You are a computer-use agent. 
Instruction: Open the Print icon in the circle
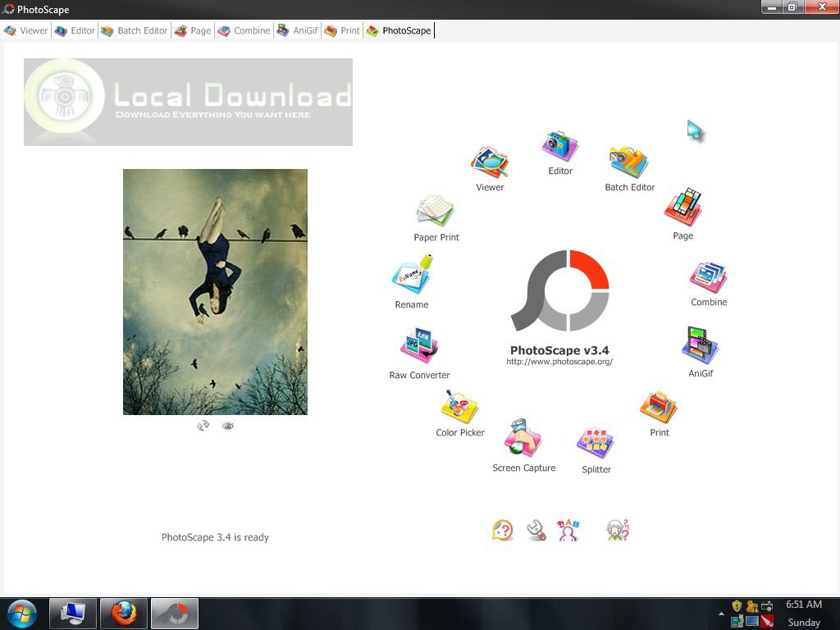click(659, 407)
